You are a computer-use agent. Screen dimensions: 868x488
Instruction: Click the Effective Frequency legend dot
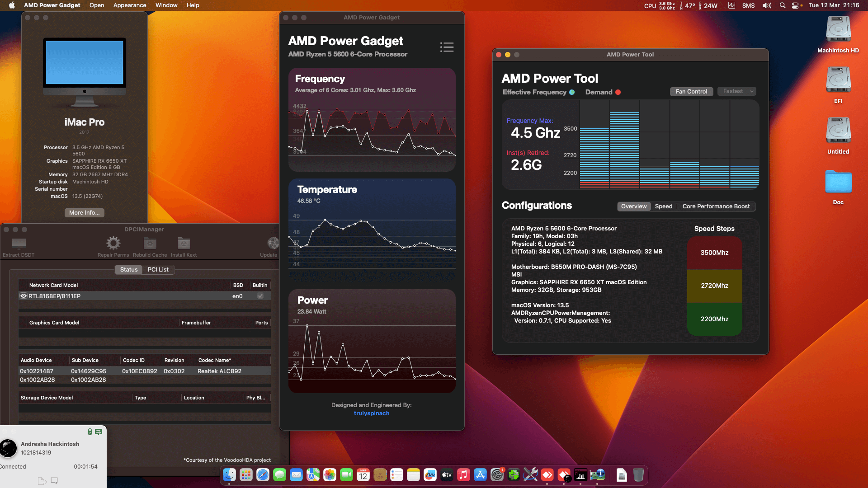point(572,92)
